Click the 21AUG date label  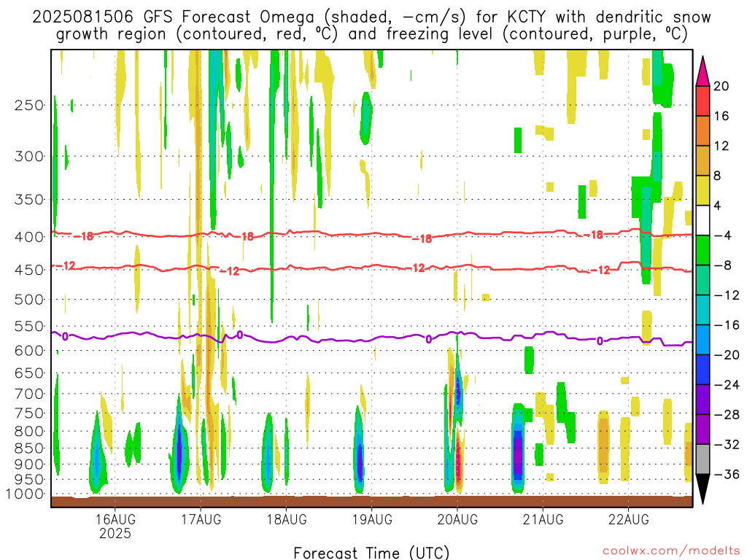(x=543, y=519)
